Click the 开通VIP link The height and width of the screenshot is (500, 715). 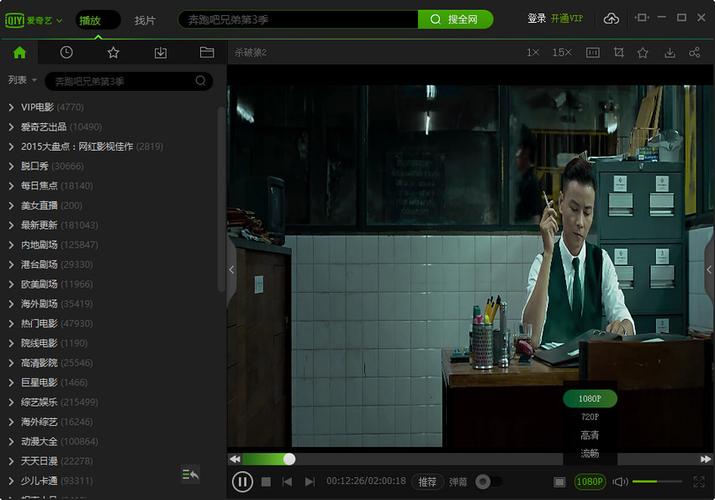pyautogui.click(x=567, y=19)
